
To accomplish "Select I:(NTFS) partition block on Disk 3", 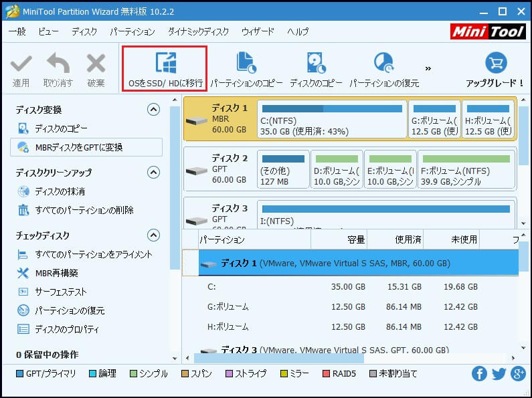I will click(x=385, y=215).
